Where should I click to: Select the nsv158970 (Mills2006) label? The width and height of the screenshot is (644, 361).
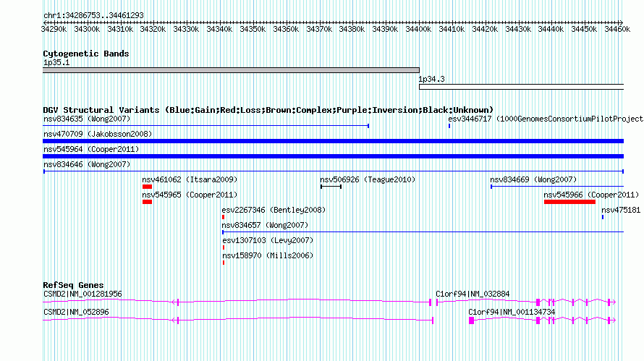point(268,255)
